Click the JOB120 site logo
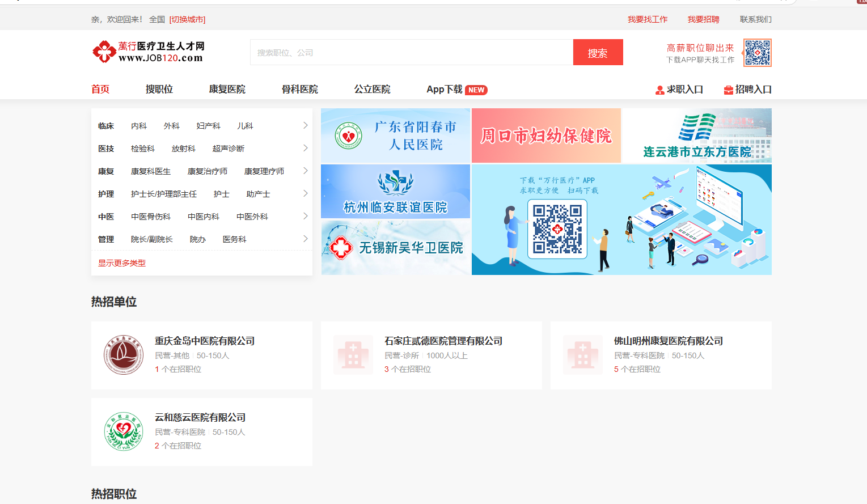The height and width of the screenshot is (504, 867). [x=148, y=52]
